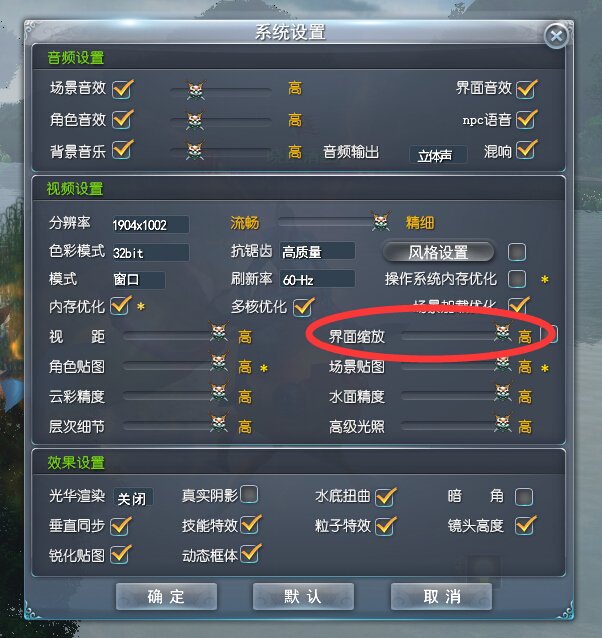Screen dimensions: 602x638
Task: Click the 流畅-精细 quality slider handle
Action: coord(381,221)
